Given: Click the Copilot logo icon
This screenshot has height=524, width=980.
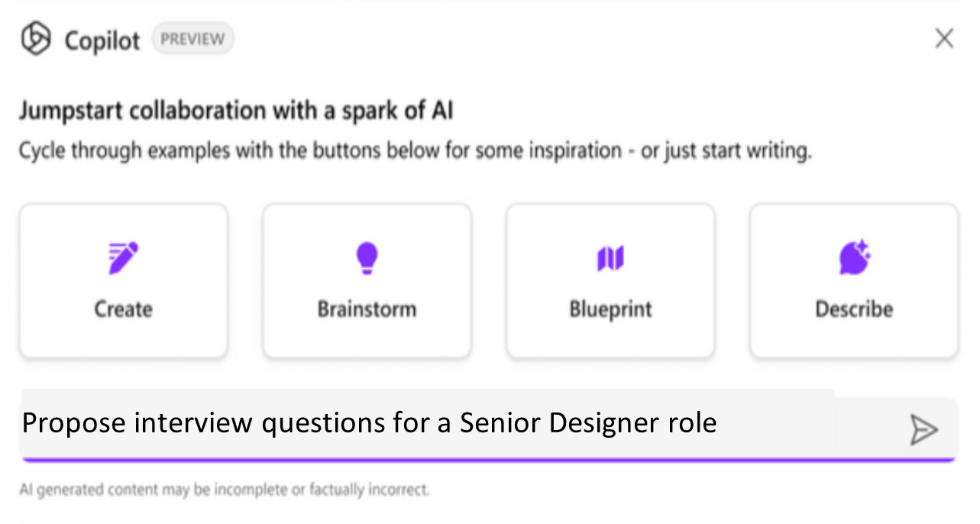Looking at the screenshot, I should (35, 39).
